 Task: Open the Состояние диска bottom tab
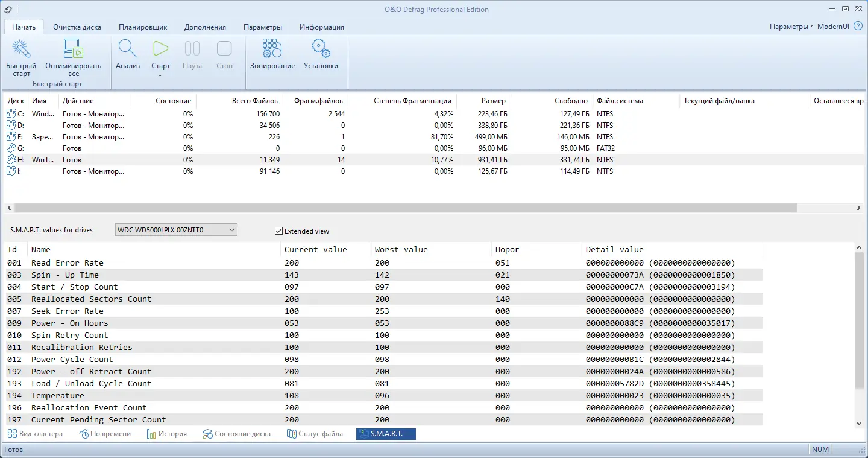pyautogui.click(x=237, y=434)
